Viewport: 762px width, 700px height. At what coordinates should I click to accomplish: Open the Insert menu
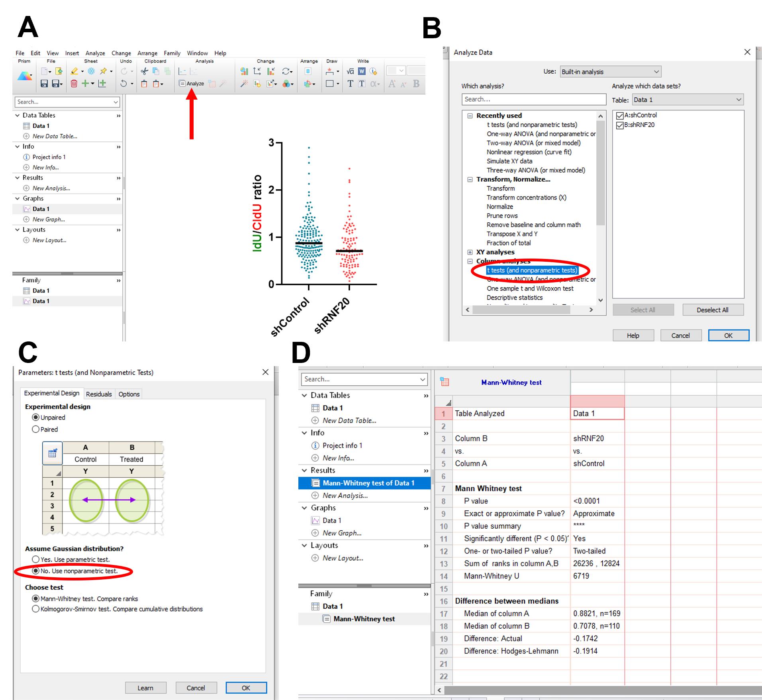point(72,53)
